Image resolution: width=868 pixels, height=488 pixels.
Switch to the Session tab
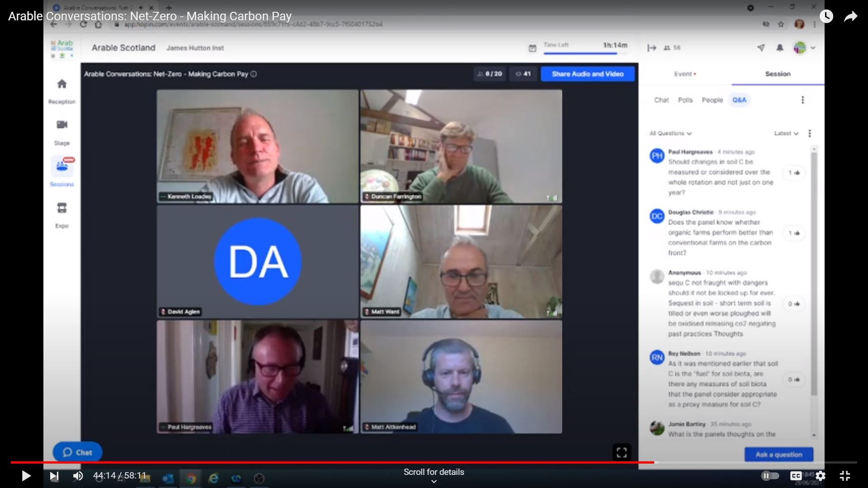pyautogui.click(x=778, y=74)
